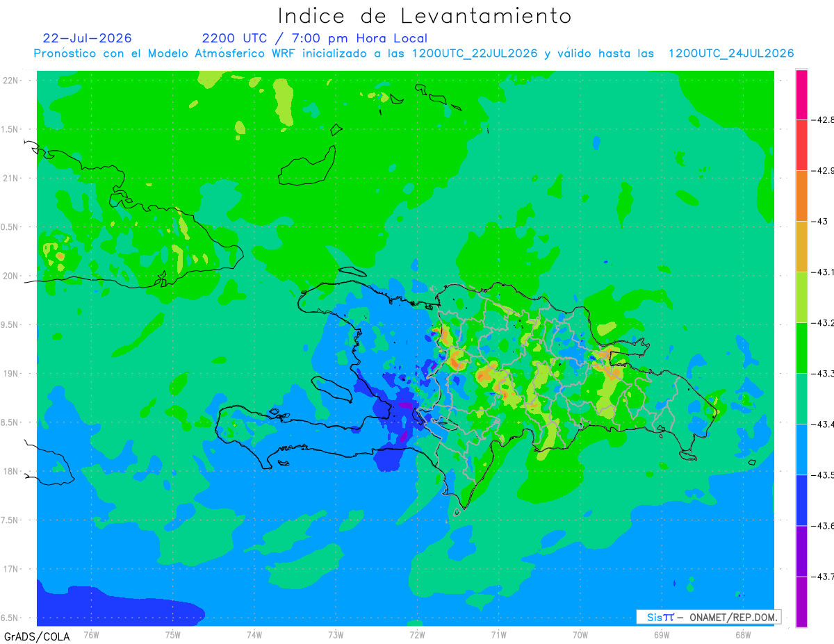Click the "76W" longitude axis label

pyautogui.click(x=91, y=634)
